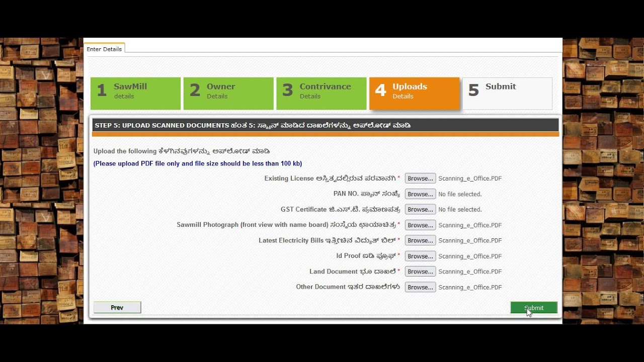The width and height of the screenshot is (644, 362).
Task: Click the PDF file size instruction note
Action: pyautogui.click(x=198, y=163)
